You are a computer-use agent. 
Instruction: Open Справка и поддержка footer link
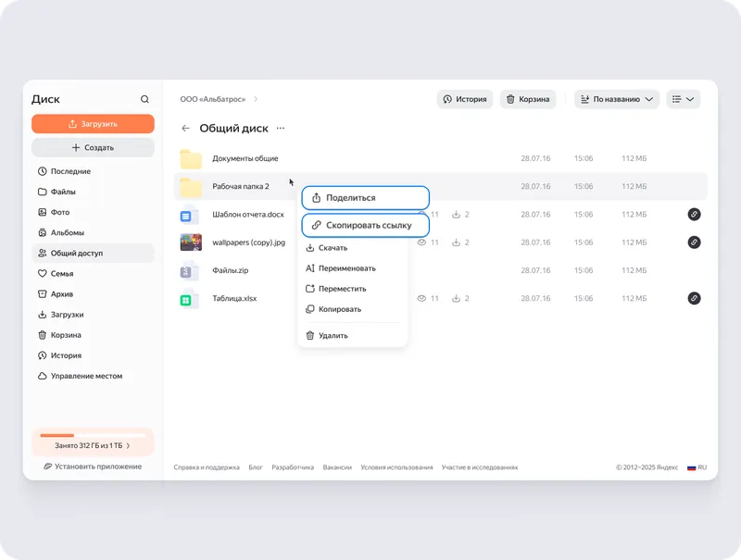[x=207, y=467]
